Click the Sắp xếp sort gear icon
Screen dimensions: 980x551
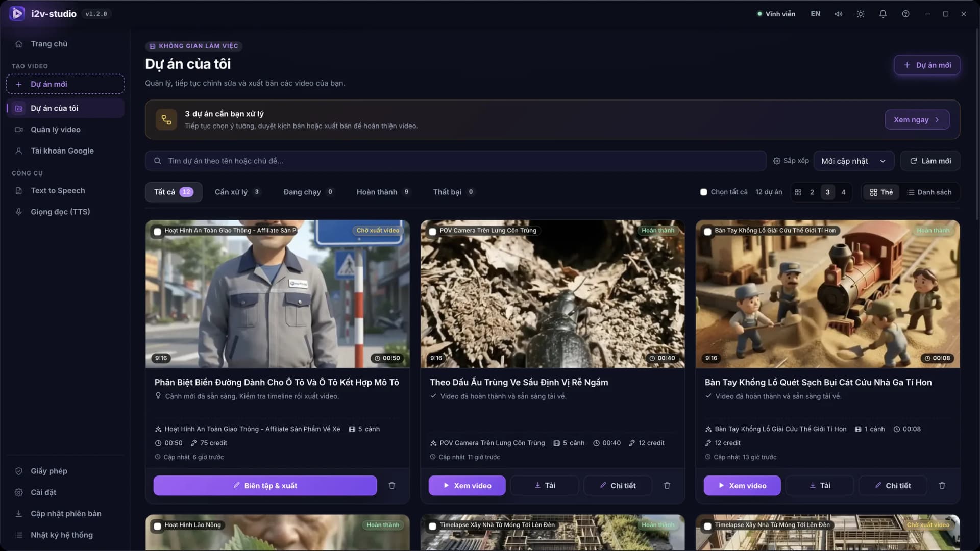pyautogui.click(x=777, y=161)
